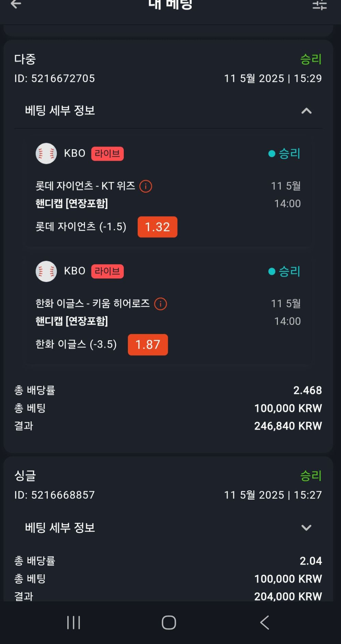Open Android recent apps button

pos(73,623)
